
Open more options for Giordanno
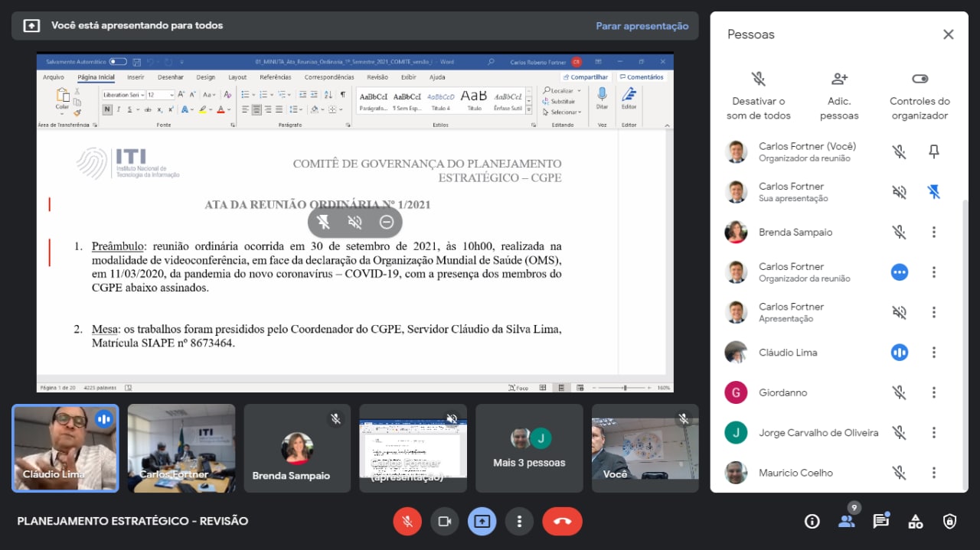click(x=933, y=392)
